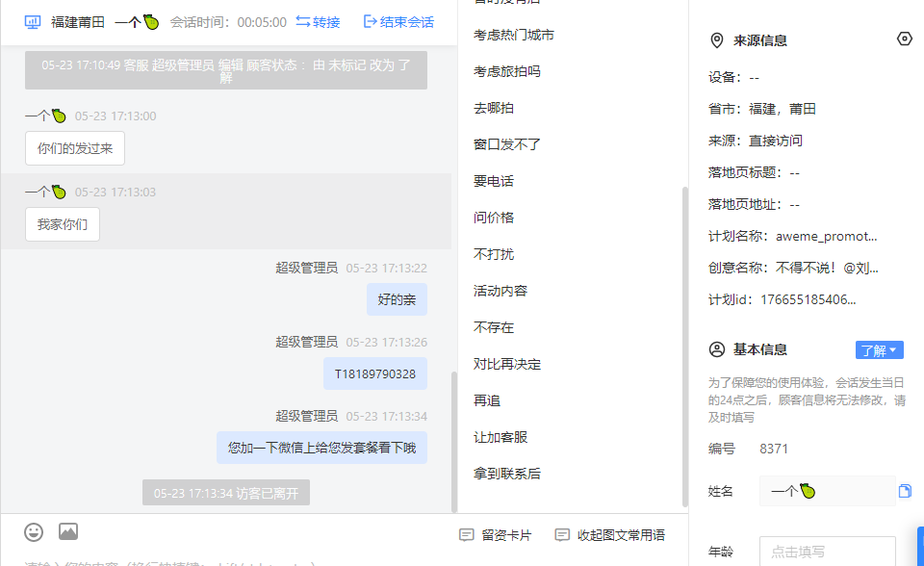The width and height of the screenshot is (924, 566).
Task: Click the 省市 福建，莆田 entry
Action: (x=762, y=109)
